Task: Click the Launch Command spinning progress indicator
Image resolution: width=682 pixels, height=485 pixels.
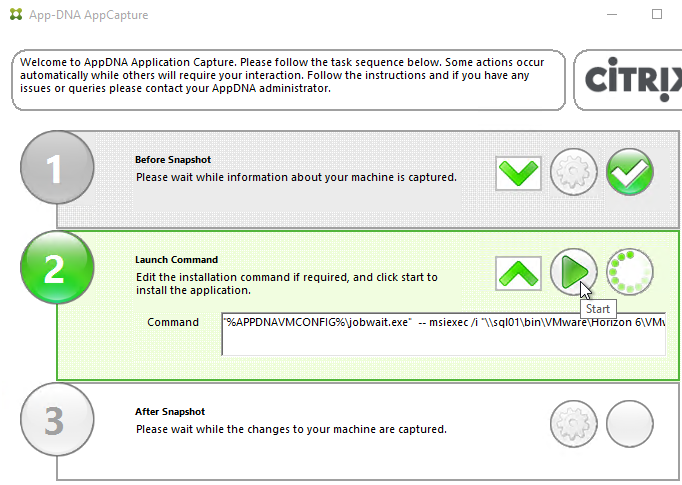Action: (629, 272)
